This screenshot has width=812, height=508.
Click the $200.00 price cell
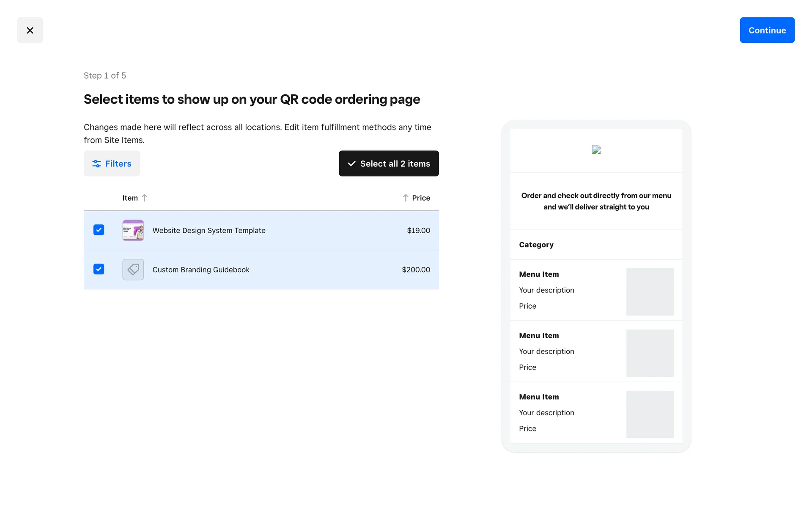[416, 270]
